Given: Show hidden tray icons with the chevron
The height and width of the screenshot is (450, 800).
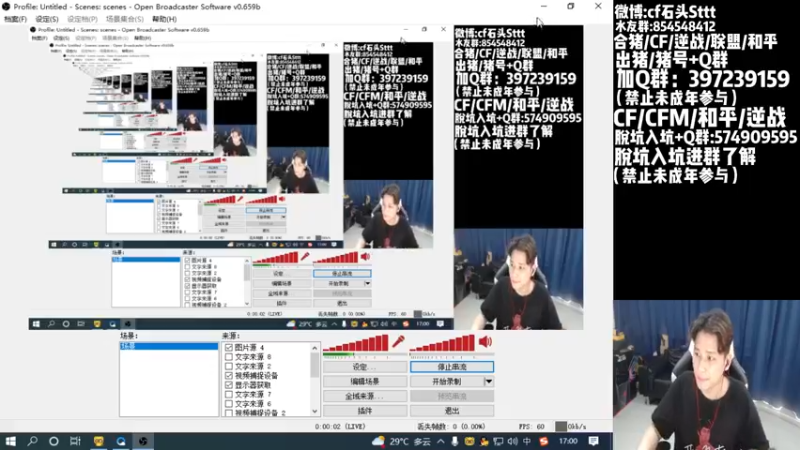Looking at the screenshot, I should click(441, 441).
